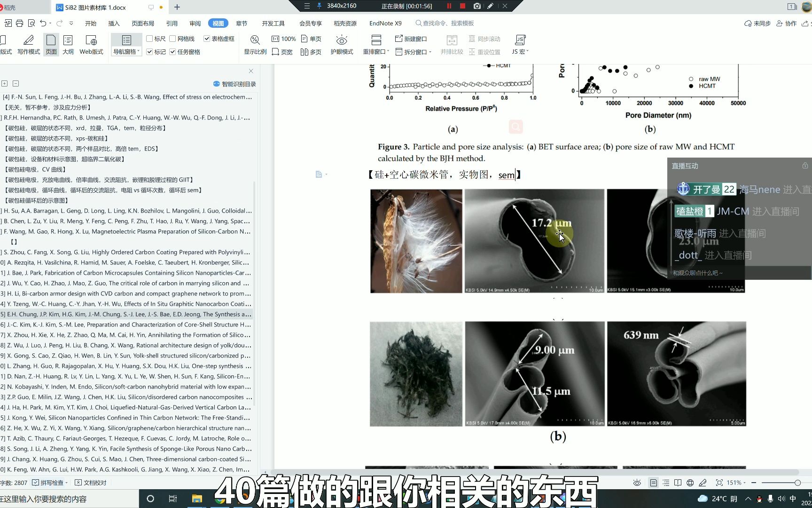
Task: Open quick access toolbar customize dropdown
Action: tap(71, 23)
